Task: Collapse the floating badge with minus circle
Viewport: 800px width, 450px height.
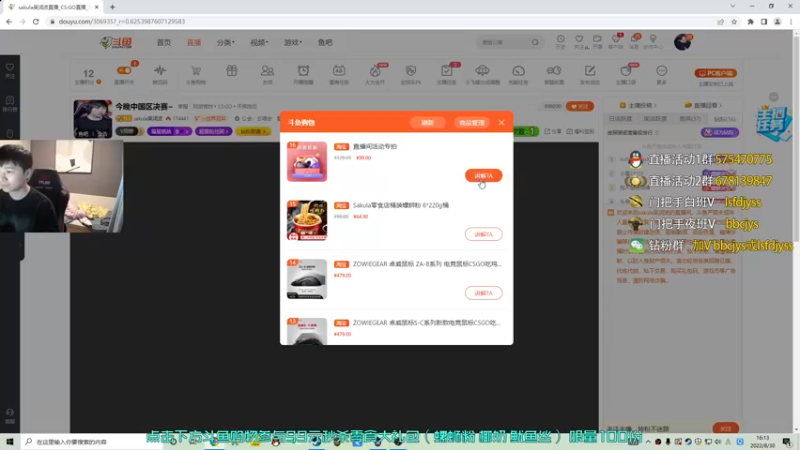Action: [773, 97]
